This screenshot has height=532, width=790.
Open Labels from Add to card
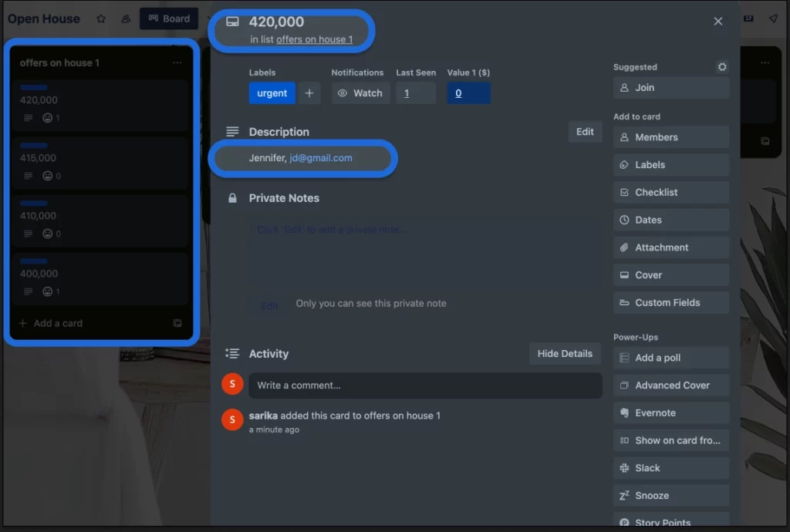point(671,164)
